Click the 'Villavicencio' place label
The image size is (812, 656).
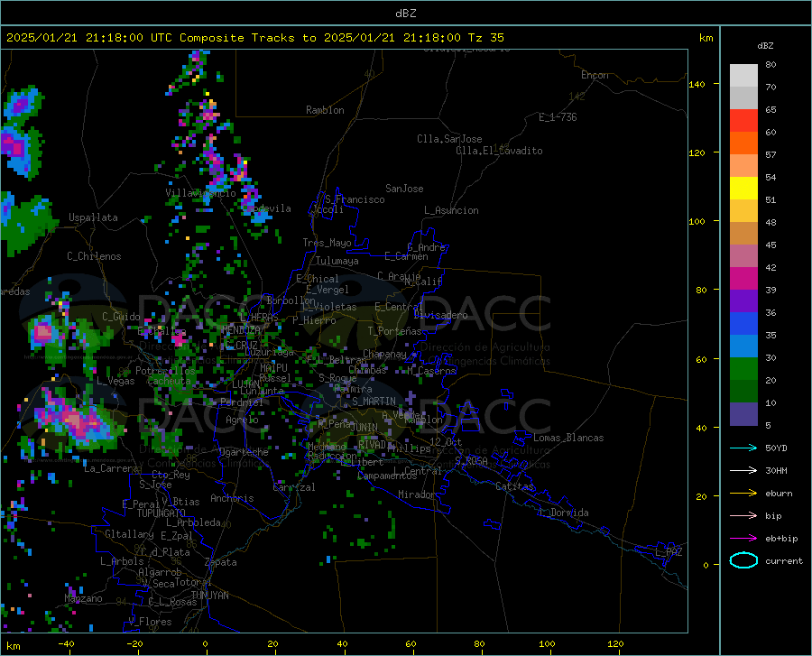point(200,193)
